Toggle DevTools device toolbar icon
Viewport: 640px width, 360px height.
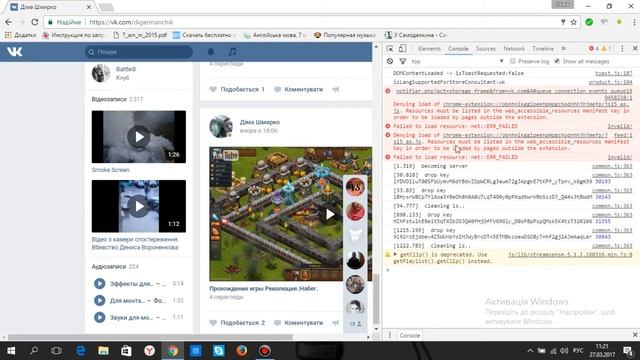tap(402, 49)
